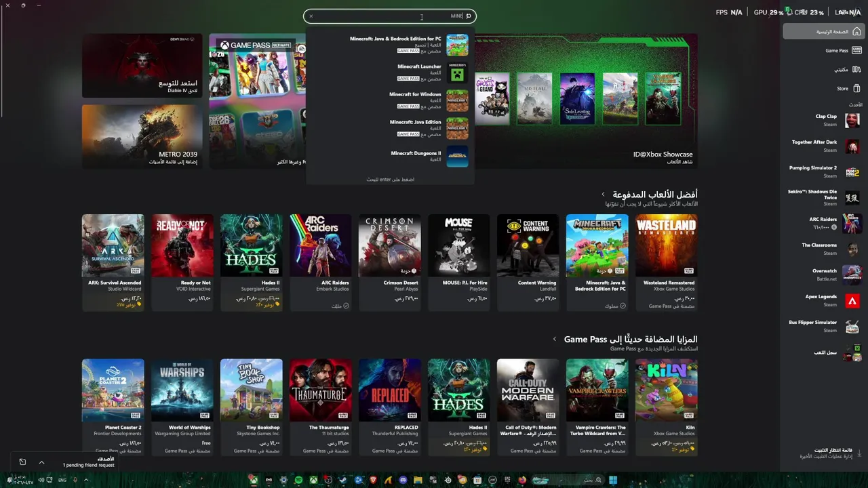This screenshot has width=868, height=488.
Task: Launch Overwatch Battle.net entry
Action: click(823, 274)
